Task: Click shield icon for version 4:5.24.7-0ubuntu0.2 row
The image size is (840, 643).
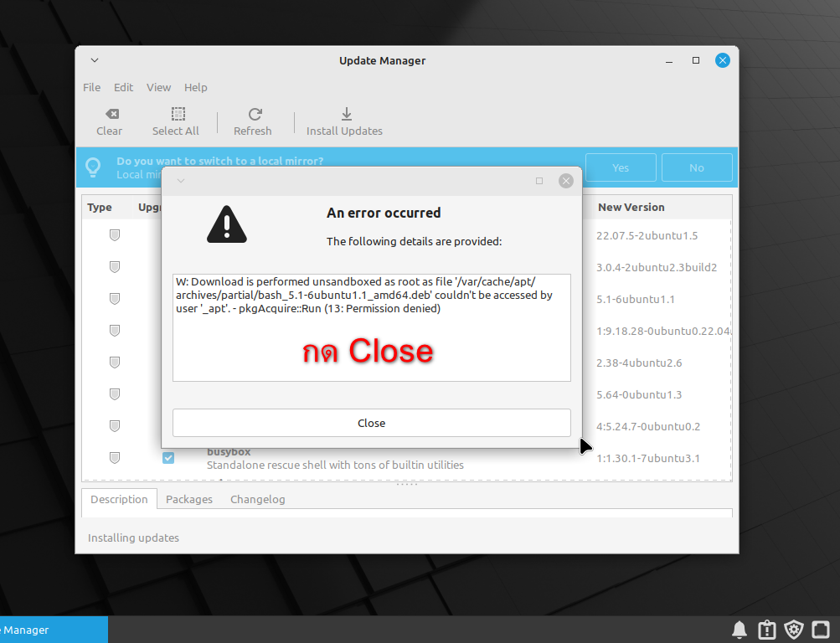Action: click(x=115, y=426)
